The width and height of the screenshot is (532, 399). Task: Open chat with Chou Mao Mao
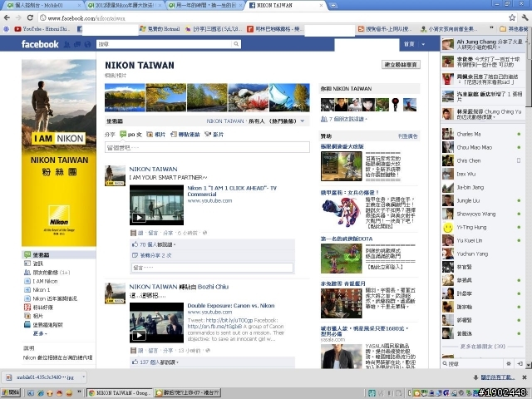(482, 147)
